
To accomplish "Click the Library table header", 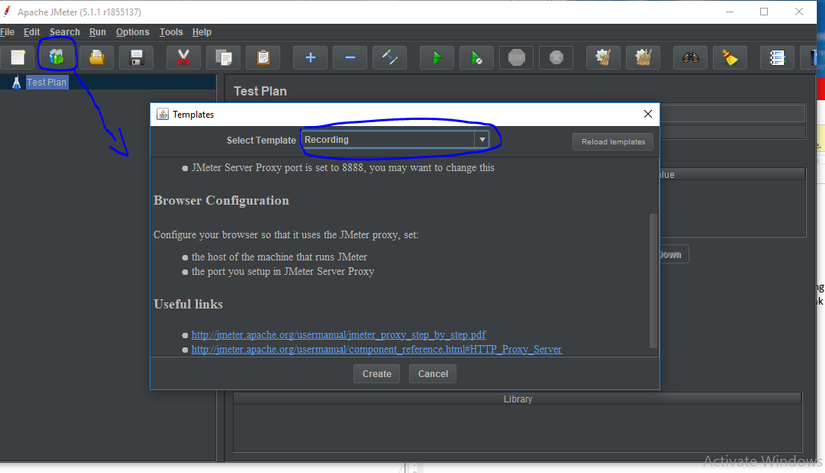I will pyautogui.click(x=518, y=399).
